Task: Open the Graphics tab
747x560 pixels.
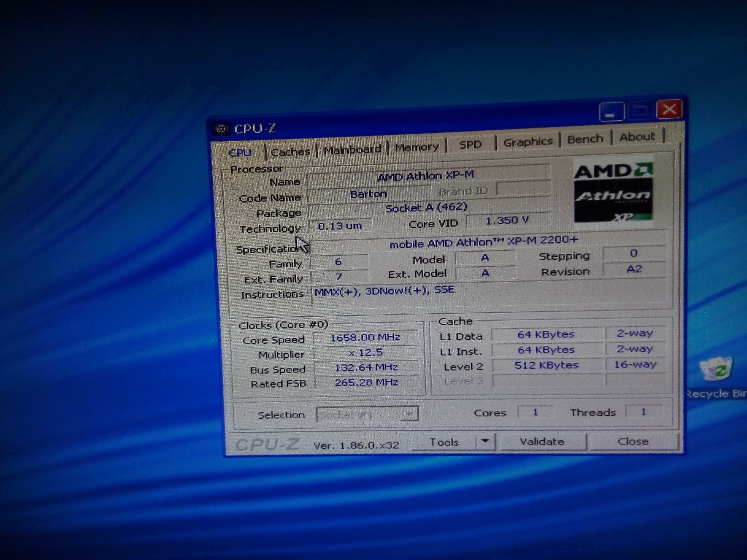Action: pos(528,141)
